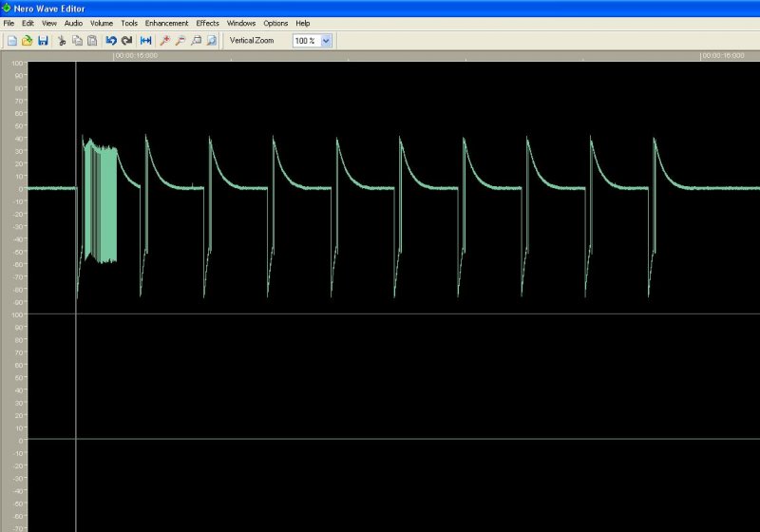Zoom to full view icon
This screenshot has height=532, width=760.
(x=212, y=41)
